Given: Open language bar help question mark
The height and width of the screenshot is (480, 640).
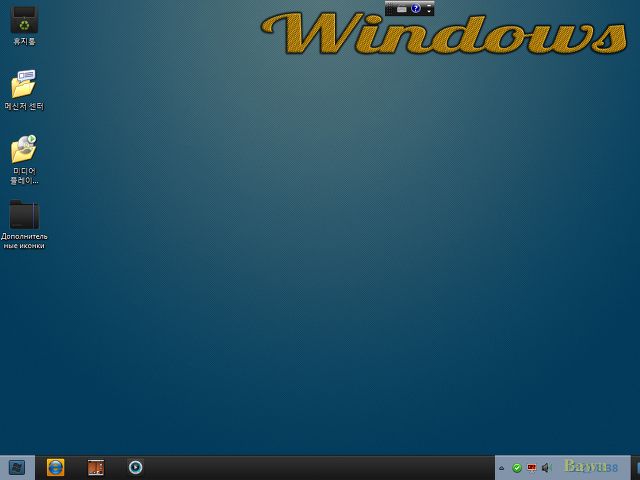Looking at the screenshot, I should (416, 8).
